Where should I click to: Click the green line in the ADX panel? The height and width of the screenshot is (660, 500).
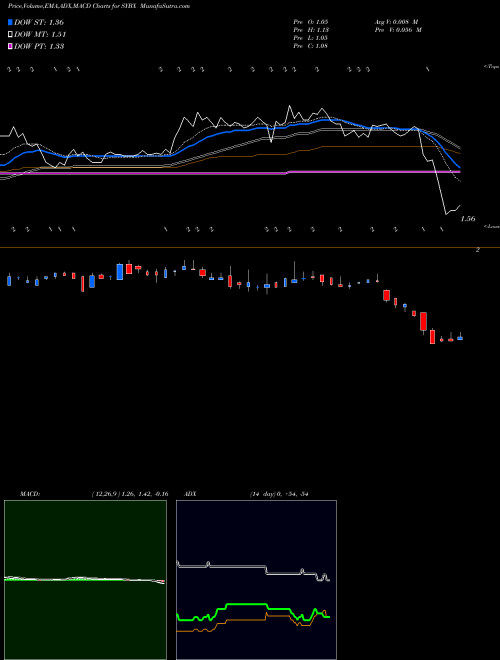(246, 605)
